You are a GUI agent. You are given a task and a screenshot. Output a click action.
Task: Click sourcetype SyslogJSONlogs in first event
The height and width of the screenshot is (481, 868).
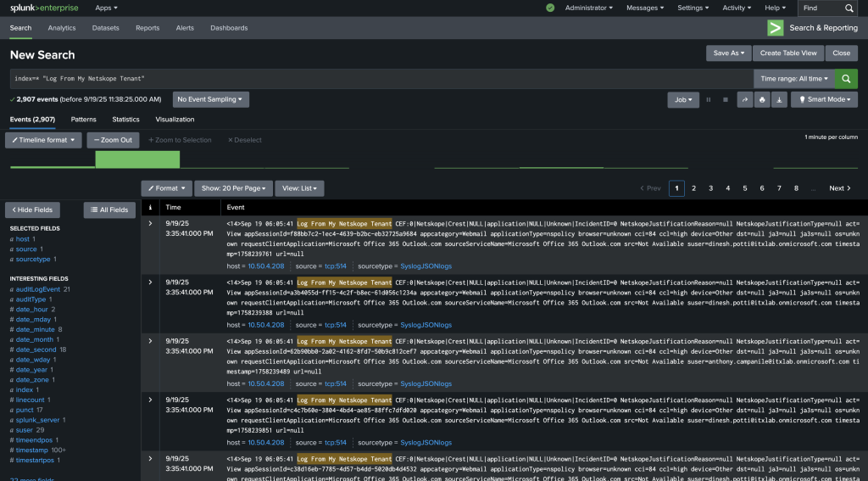426,266
